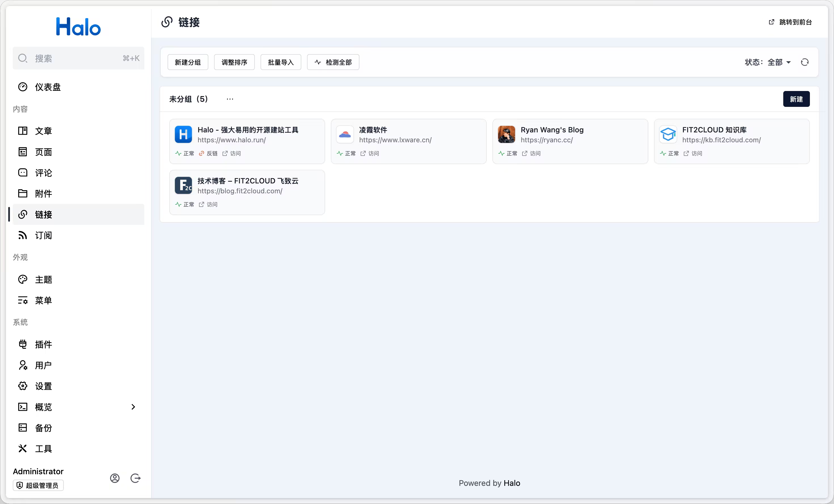
Task: Open 页面 pages menu item
Action: point(79,152)
